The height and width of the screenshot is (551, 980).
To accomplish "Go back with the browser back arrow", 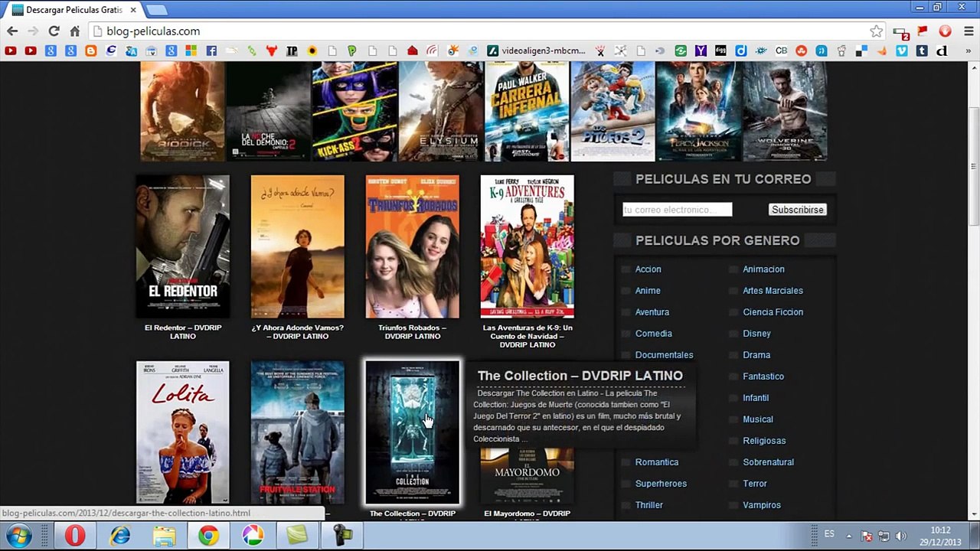I will coord(12,31).
